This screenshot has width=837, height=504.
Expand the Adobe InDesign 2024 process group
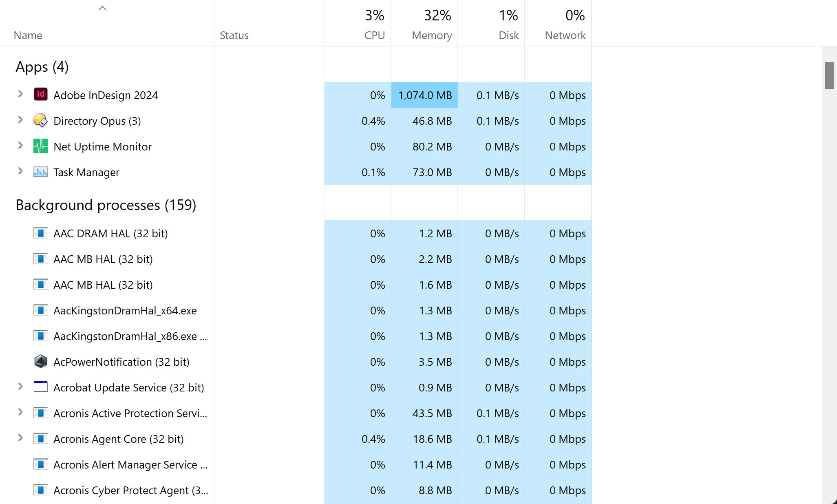(x=20, y=94)
